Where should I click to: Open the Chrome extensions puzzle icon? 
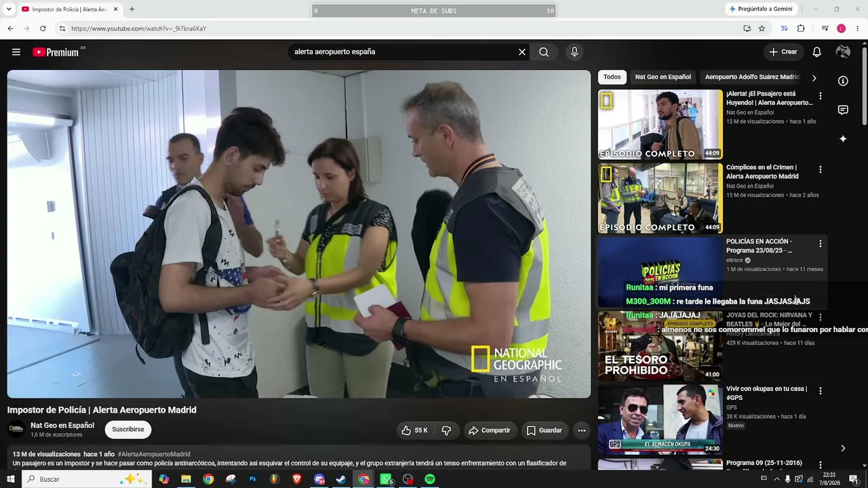pyautogui.click(x=801, y=28)
